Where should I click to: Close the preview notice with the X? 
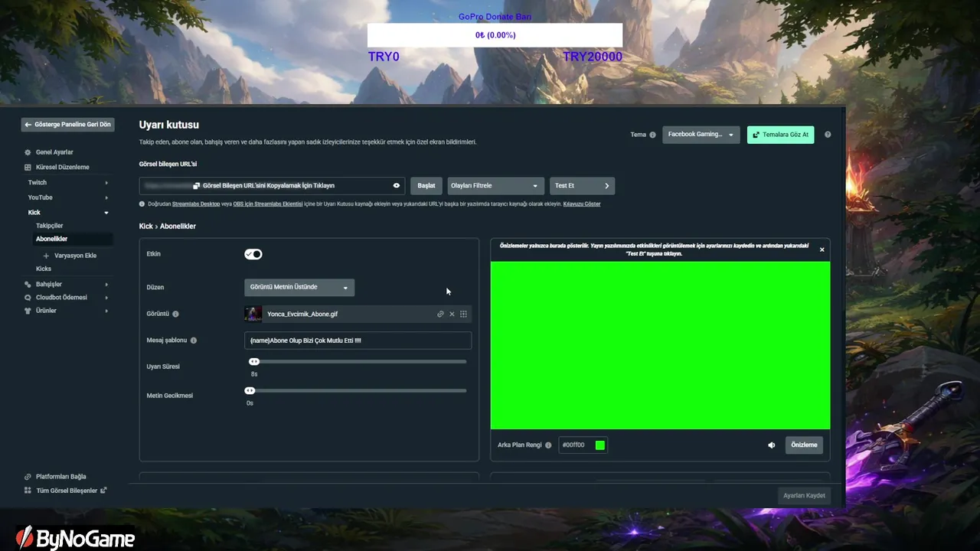(x=822, y=249)
